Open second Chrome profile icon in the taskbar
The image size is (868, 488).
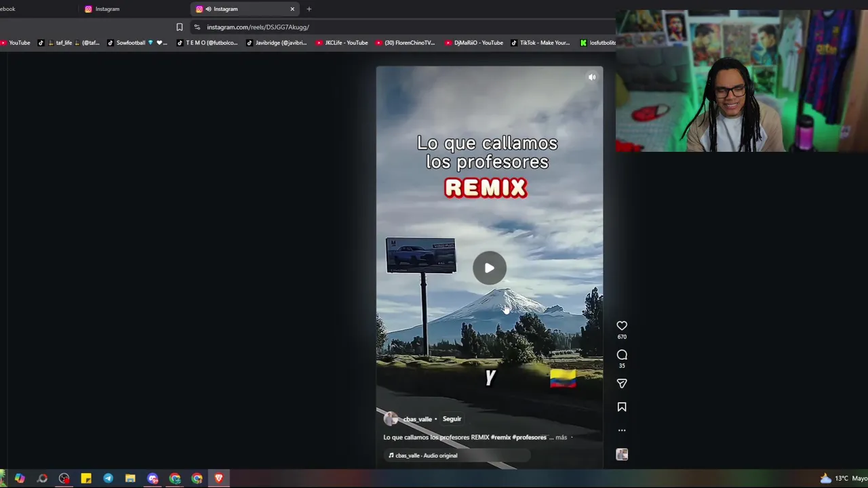coord(197,479)
